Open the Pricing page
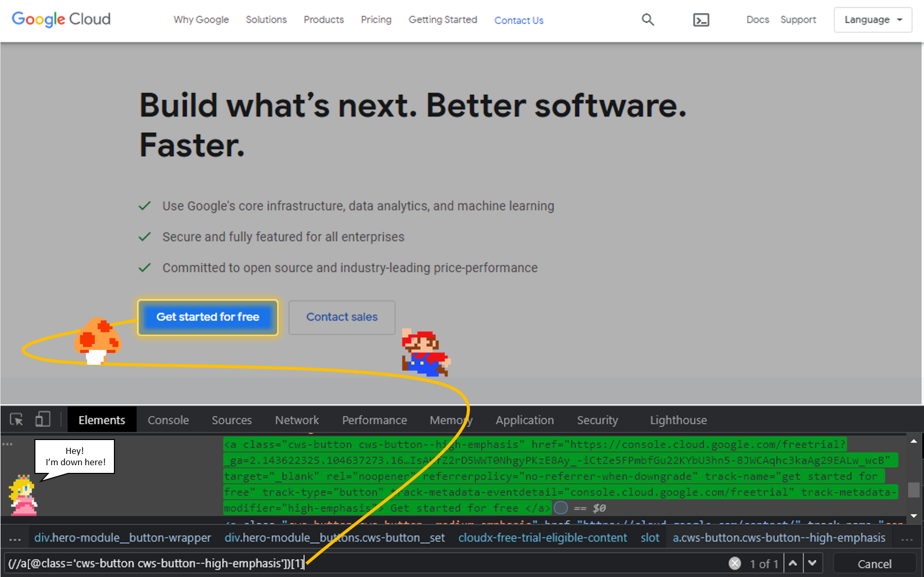This screenshot has height=577, width=924. [376, 19]
